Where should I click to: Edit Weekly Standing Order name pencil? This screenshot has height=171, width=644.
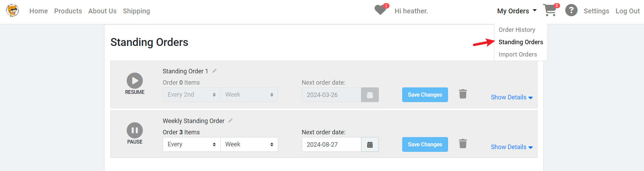pyautogui.click(x=231, y=121)
